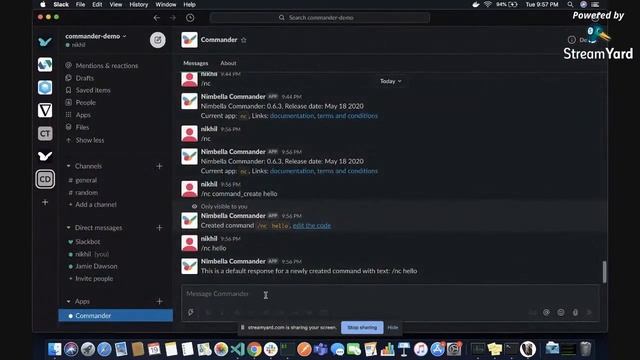Switch to the Nimbella bird workspace
The image size is (640, 360).
click(45, 42)
